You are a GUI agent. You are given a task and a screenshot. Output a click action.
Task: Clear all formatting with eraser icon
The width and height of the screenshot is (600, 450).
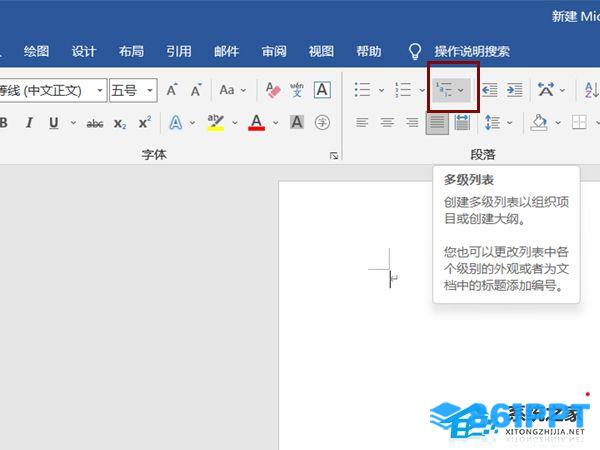click(273, 90)
